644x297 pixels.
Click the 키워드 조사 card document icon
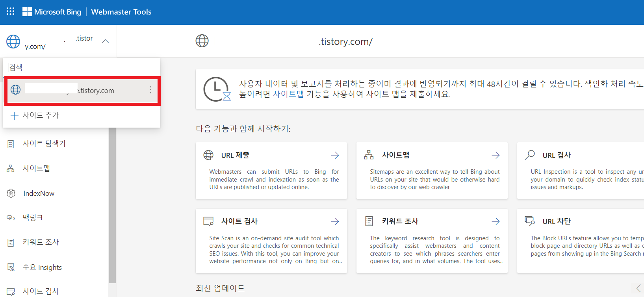[369, 221]
